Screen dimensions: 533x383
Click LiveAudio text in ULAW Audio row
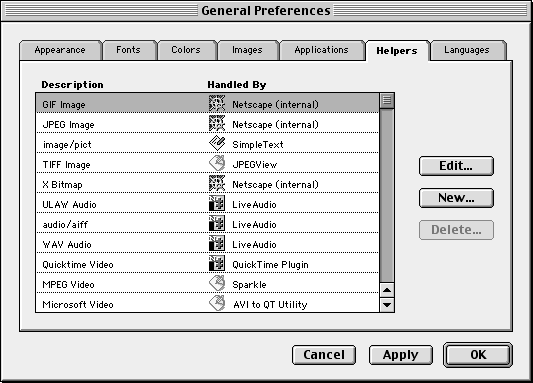pos(254,205)
